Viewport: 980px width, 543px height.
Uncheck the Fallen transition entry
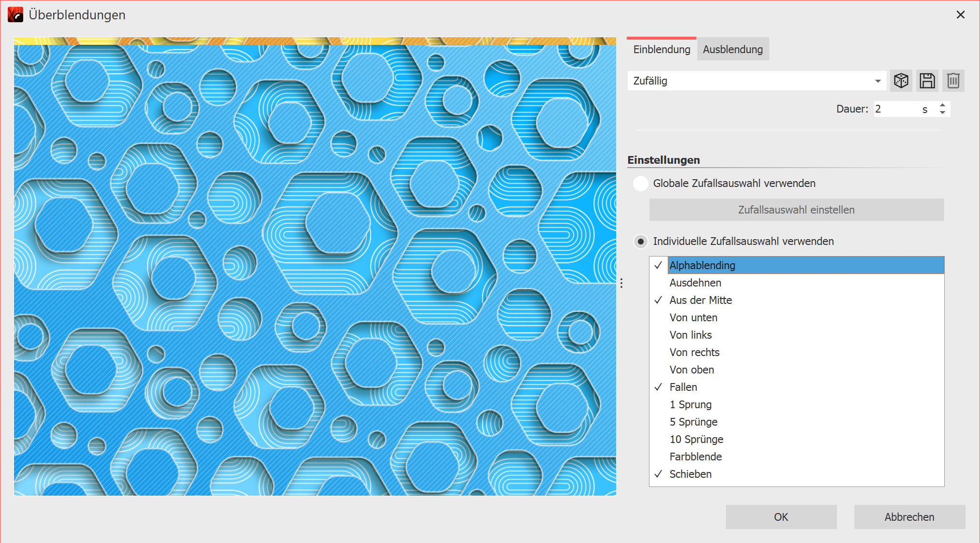(x=658, y=387)
